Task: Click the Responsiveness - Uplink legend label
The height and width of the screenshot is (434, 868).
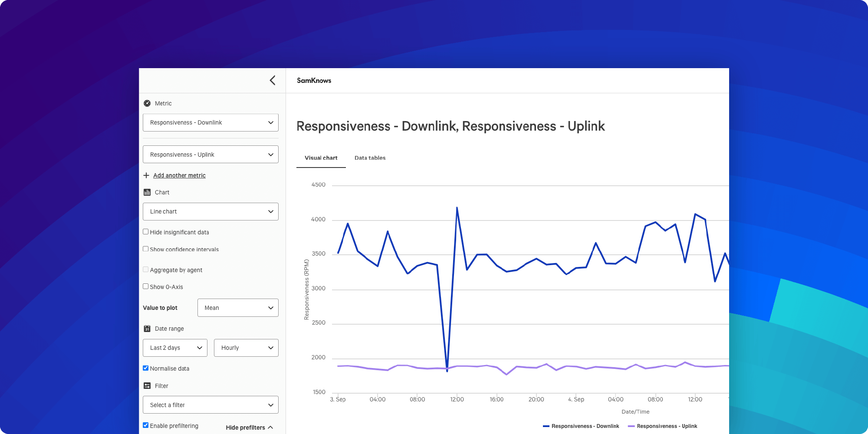Action: (667, 426)
